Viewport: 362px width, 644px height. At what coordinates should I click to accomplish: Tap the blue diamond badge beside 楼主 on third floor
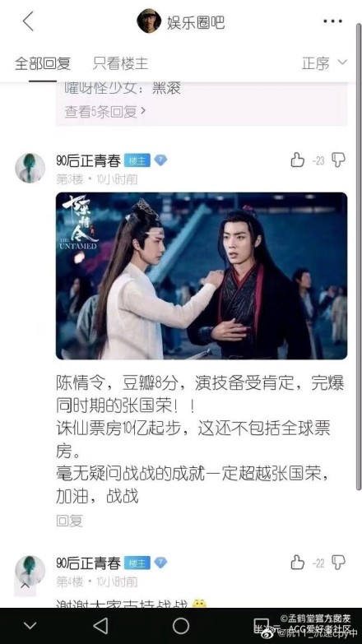(x=160, y=160)
